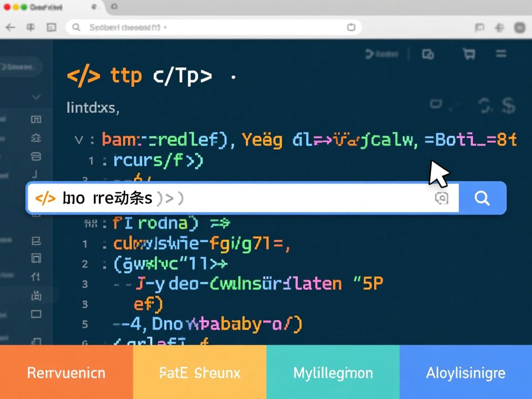Image resolution: width=532 pixels, height=399 pixels.
Task: Open the shopping cart icon
Action: click(x=469, y=54)
